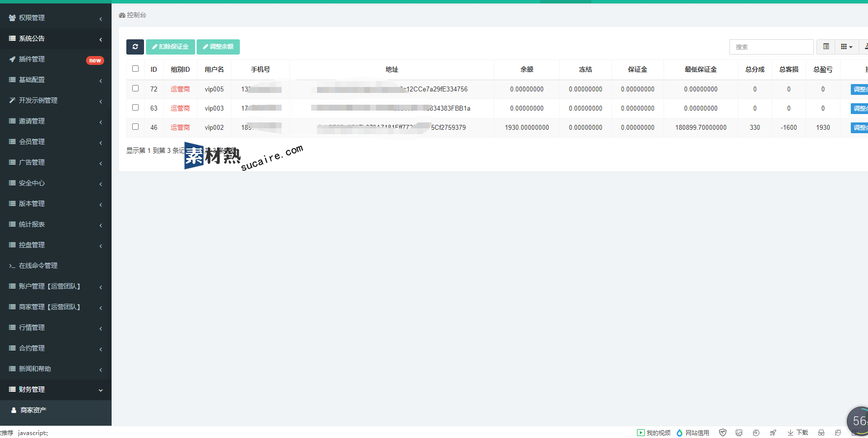868x438 pixels.
Task: Click 会员管理 list icon
Action: pos(12,142)
